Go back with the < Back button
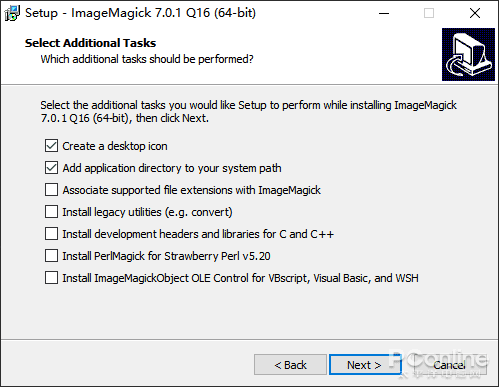 (x=290, y=365)
